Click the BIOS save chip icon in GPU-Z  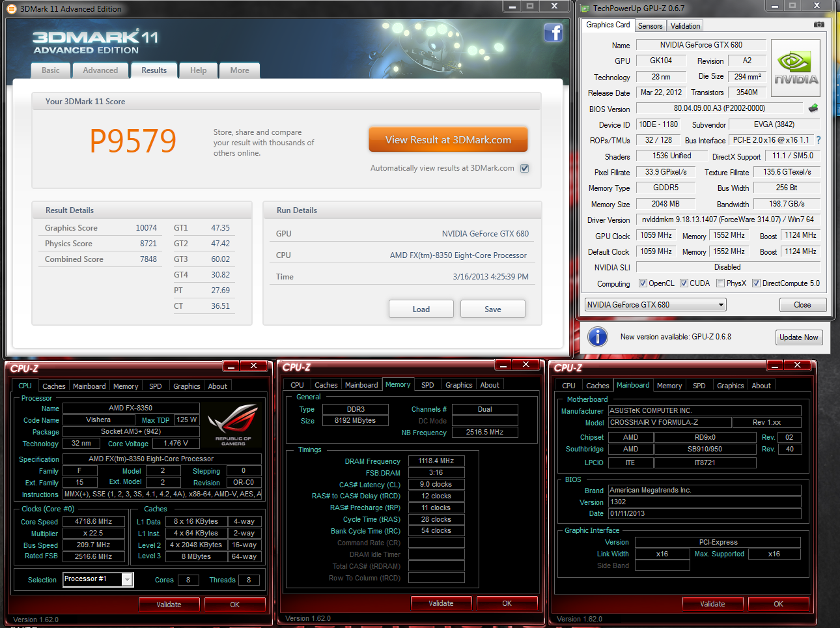pos(813,108)
